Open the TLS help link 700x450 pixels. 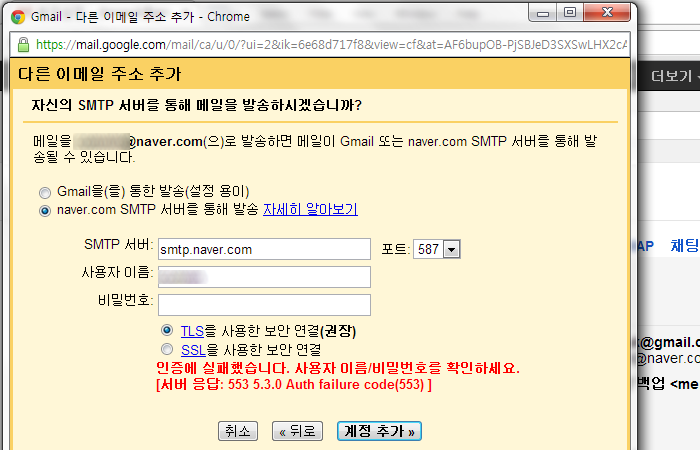click(x=192, y=331)
